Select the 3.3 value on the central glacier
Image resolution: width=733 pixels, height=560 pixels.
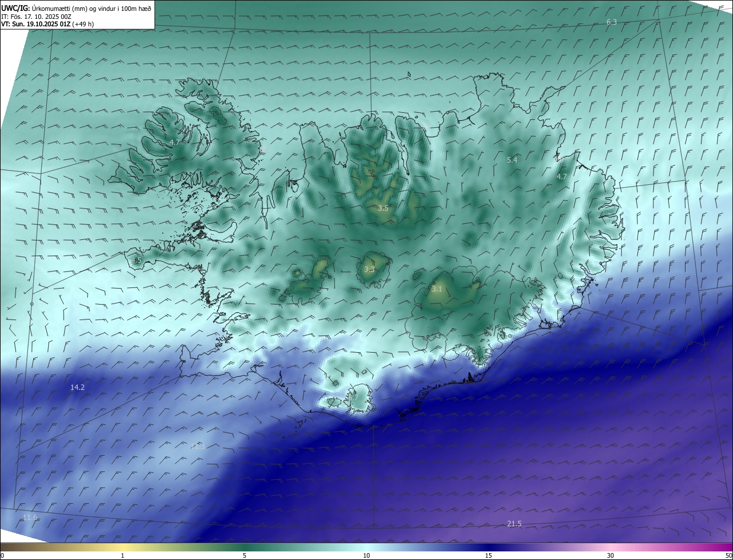coord(369,269)
